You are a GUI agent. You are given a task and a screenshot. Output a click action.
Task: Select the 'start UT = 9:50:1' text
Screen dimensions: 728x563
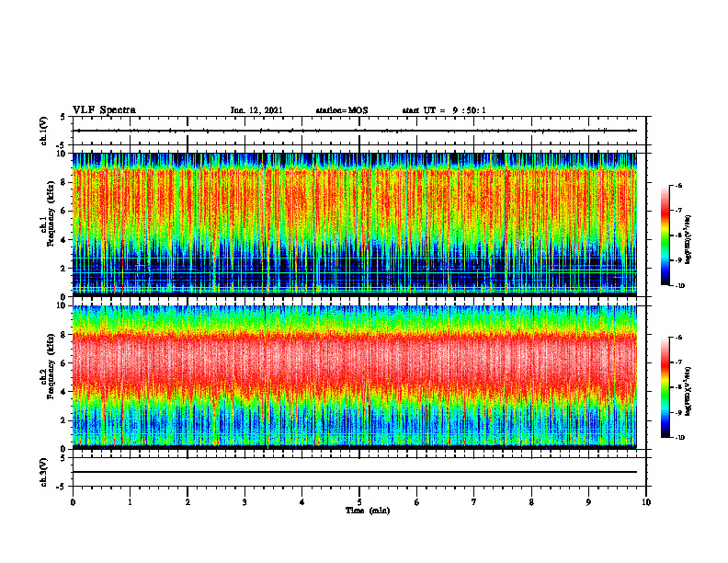(x=444, y=110)
